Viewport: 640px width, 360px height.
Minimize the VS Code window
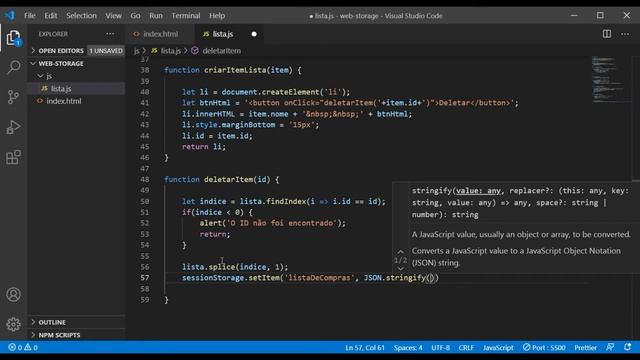coord(574,16)
